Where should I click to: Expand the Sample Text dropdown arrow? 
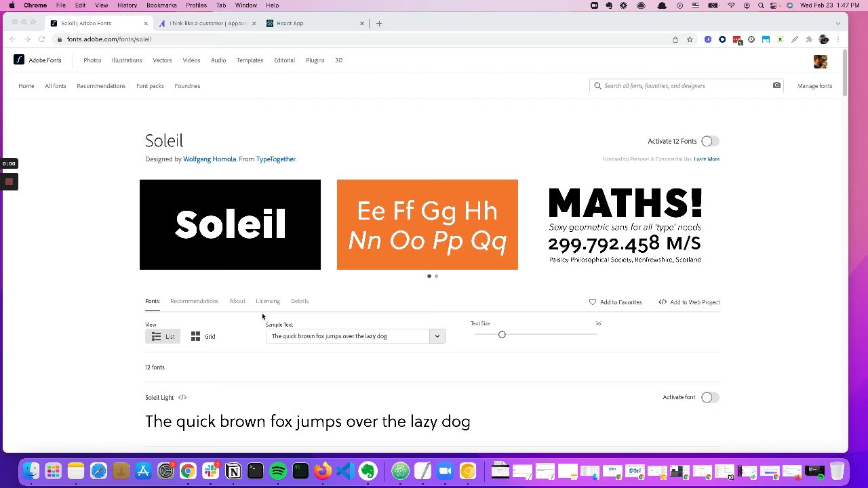(x=437, y=336)
